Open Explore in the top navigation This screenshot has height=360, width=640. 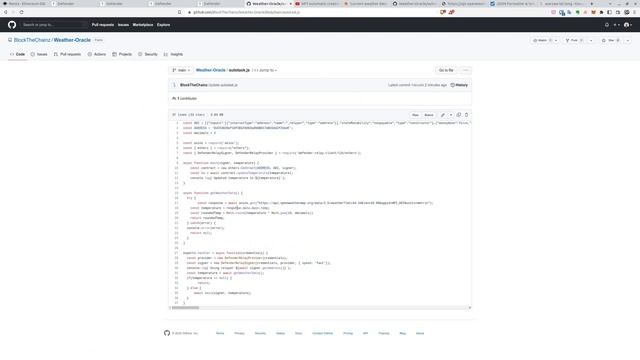pos(164,25)
